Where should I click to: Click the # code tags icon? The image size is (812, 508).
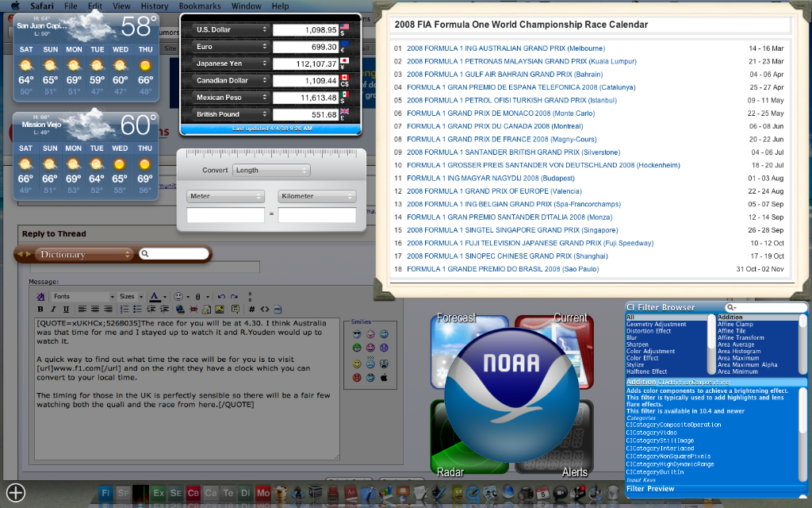[251, 310]
